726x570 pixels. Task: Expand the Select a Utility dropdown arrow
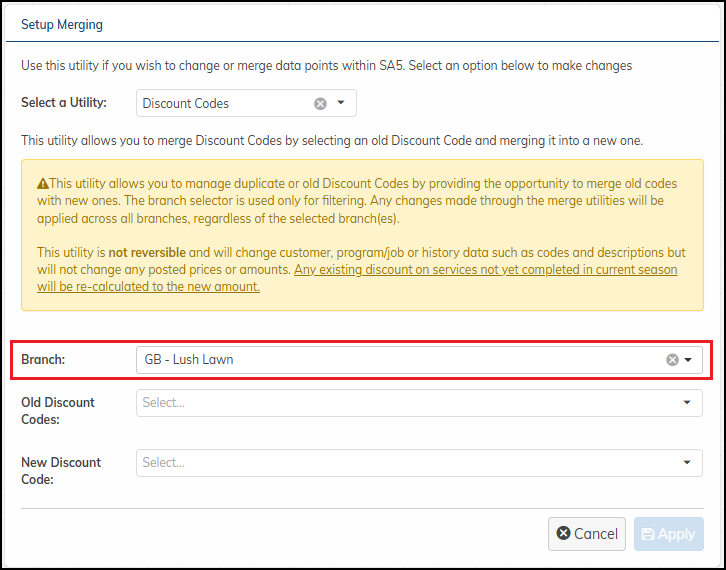(x=341, y=103)
